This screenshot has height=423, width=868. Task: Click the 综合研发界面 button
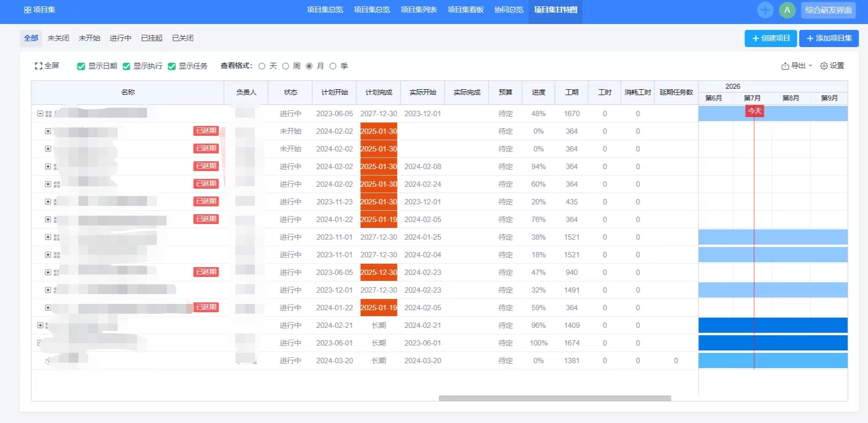click(828, 10)
